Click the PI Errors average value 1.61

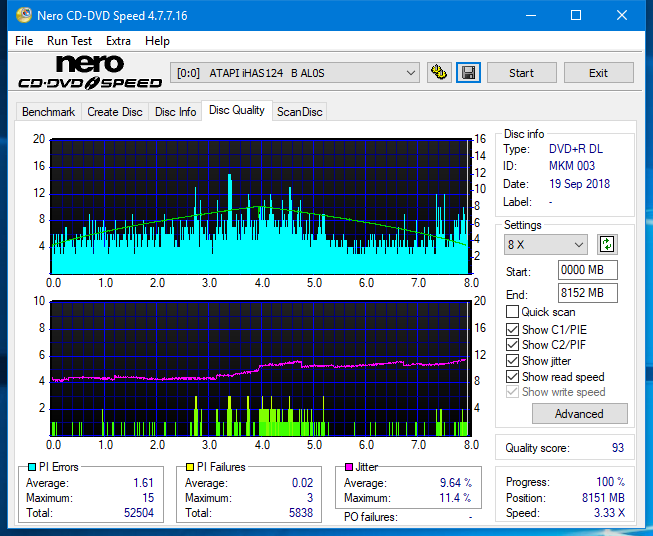(x=143, y=483)
